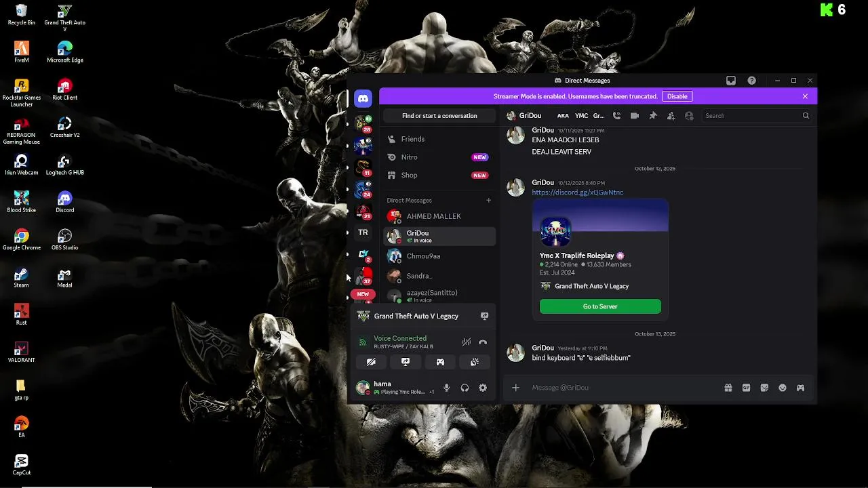This screenshot has height=488, width=868.
Task: Select the GriDou conversation
Action: (439, 236)
